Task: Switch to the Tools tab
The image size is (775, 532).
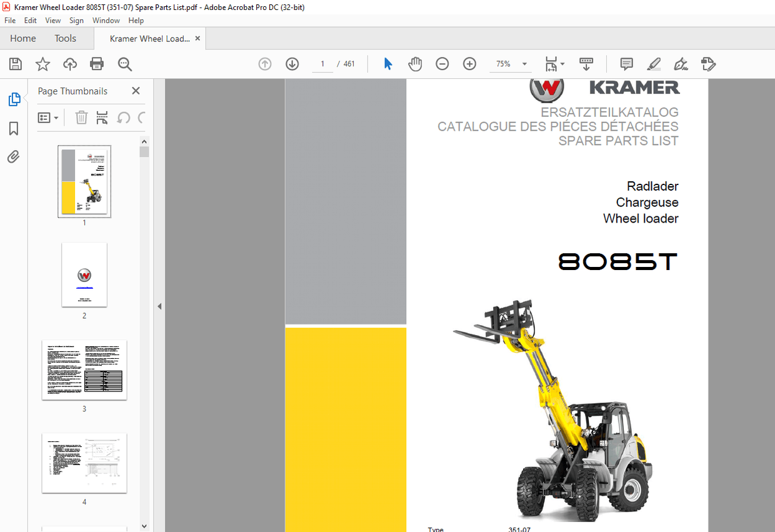Action: pos(65,38)
